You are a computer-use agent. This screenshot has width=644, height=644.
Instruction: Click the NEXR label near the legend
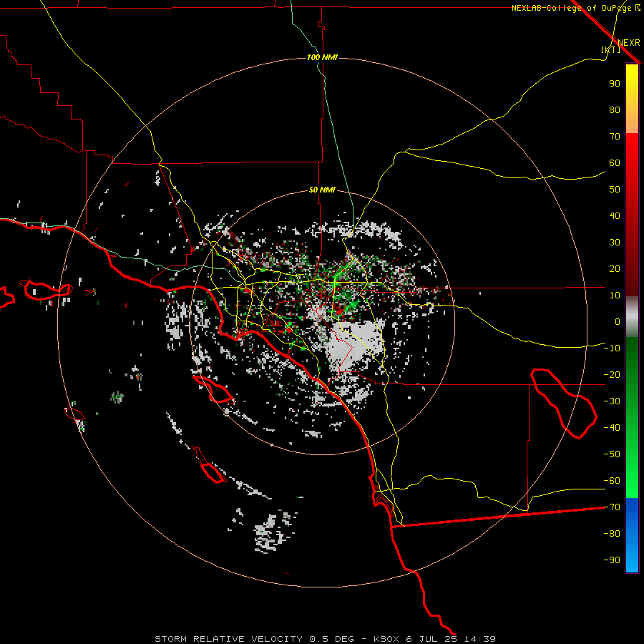click(629, 43)
